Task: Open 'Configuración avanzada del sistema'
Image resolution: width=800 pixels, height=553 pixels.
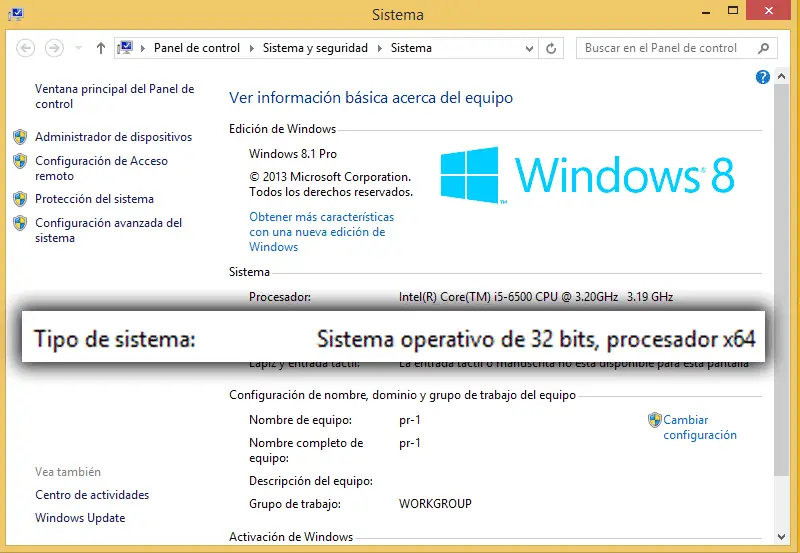Action: pyautogui.click(x=108, y=230)
